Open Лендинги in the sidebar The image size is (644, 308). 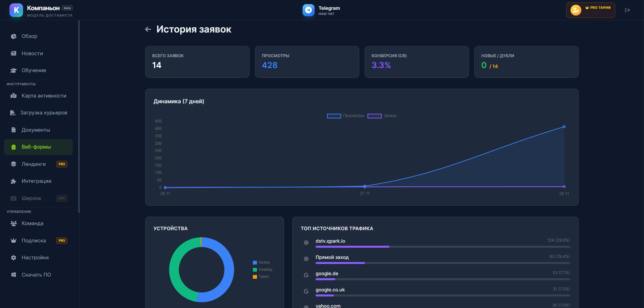(34, 164)
